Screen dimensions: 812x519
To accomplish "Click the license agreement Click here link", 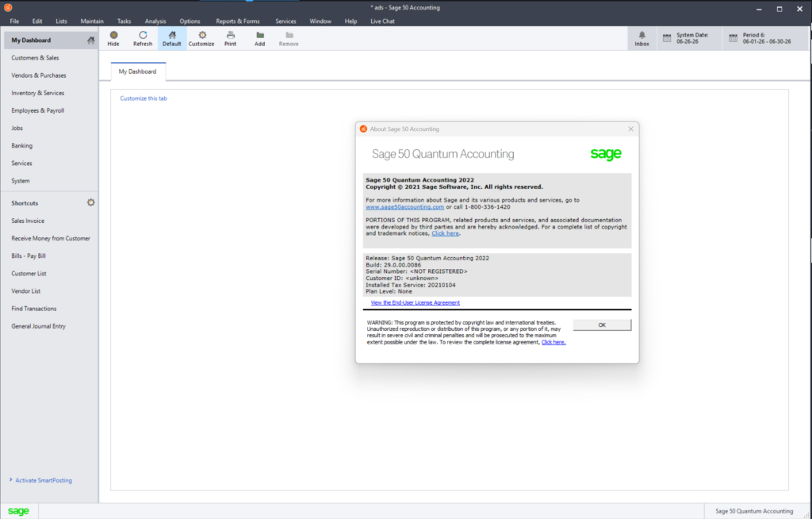I will (x=553, y=342).
